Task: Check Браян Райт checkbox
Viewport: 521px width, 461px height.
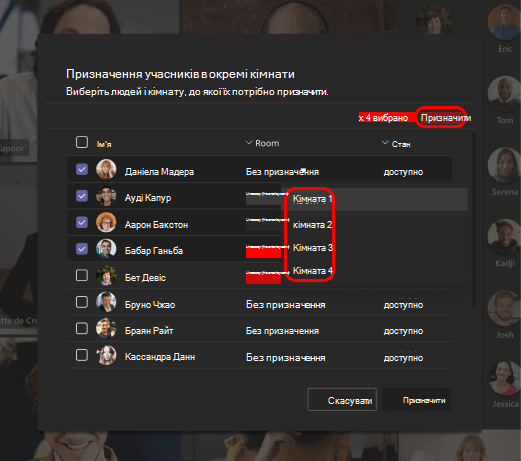Action: (x=82, y=329)
